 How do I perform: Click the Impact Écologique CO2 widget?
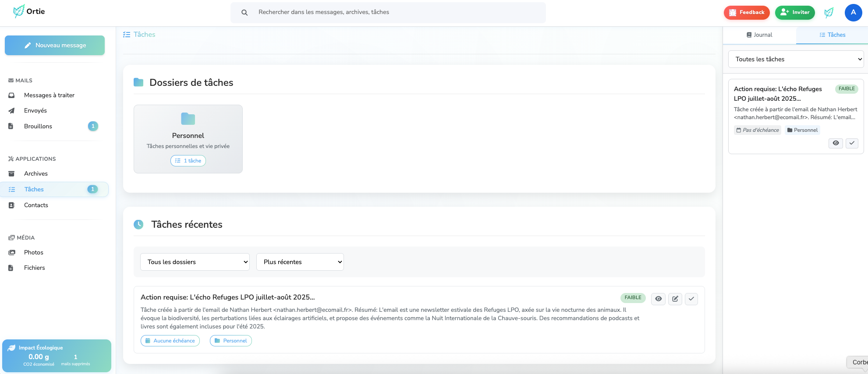click(x=57, y=356)
